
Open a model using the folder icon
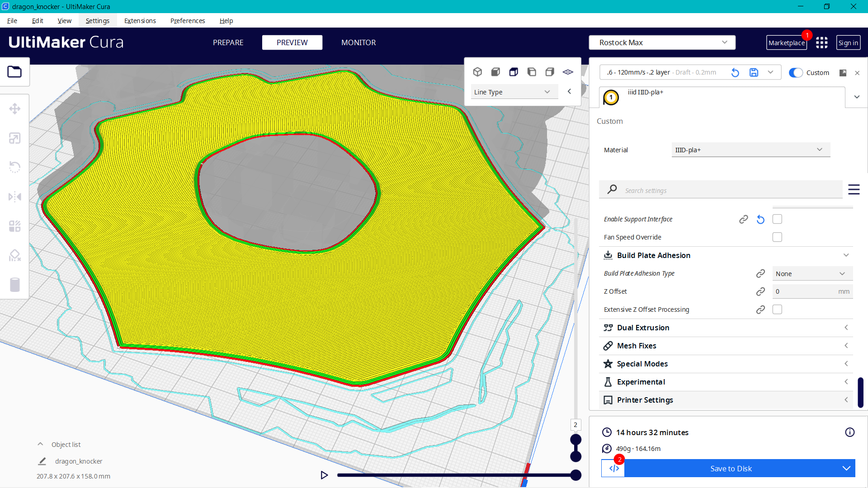[x=15, y=71]
